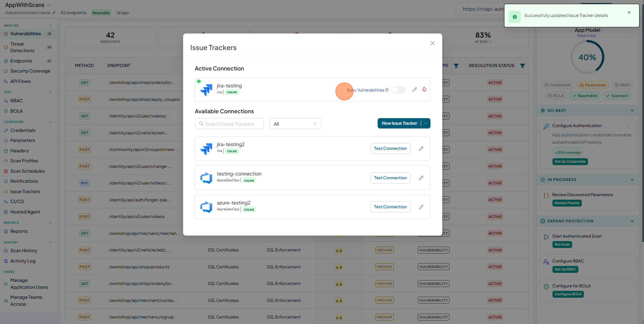
Task: Open Issue Trackers sidebar item
Action: click(25, 191)
